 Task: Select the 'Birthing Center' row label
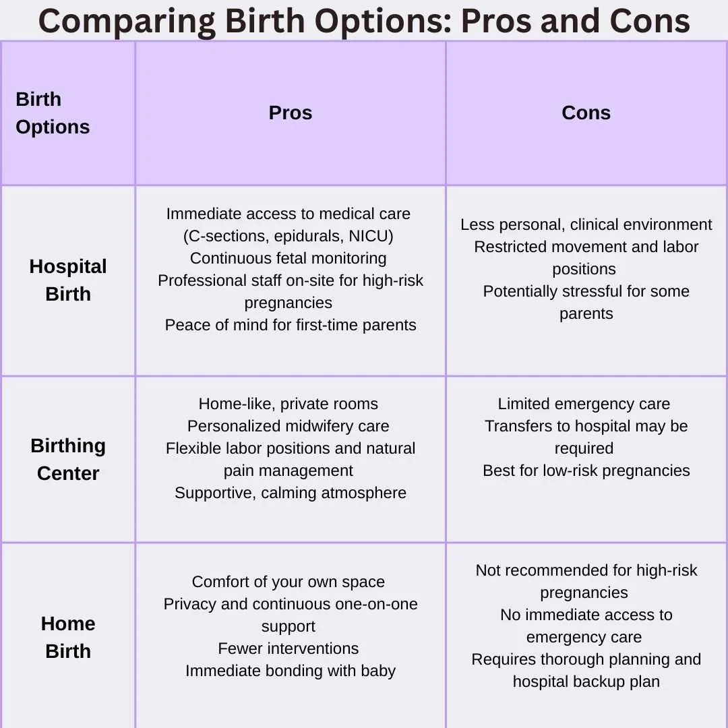68,459
